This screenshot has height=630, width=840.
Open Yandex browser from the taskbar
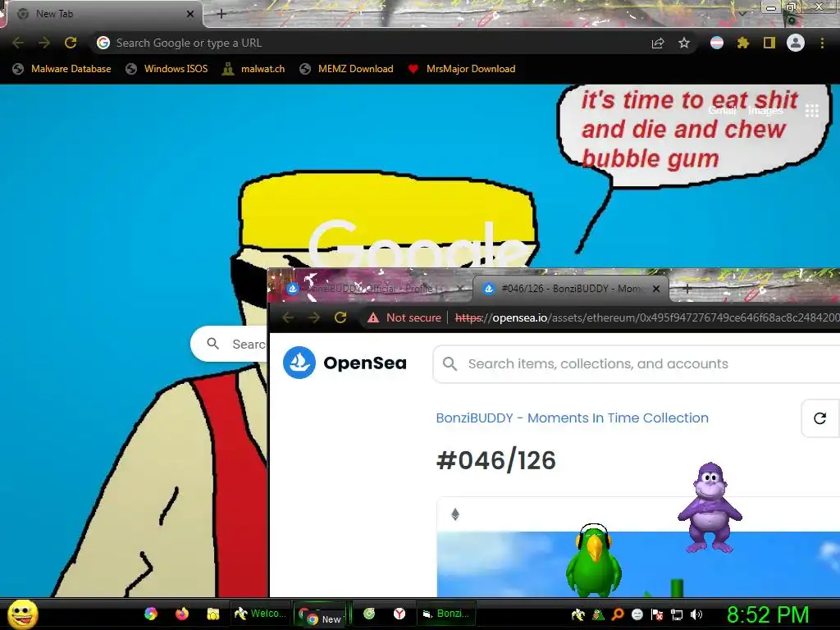point(399,614)
